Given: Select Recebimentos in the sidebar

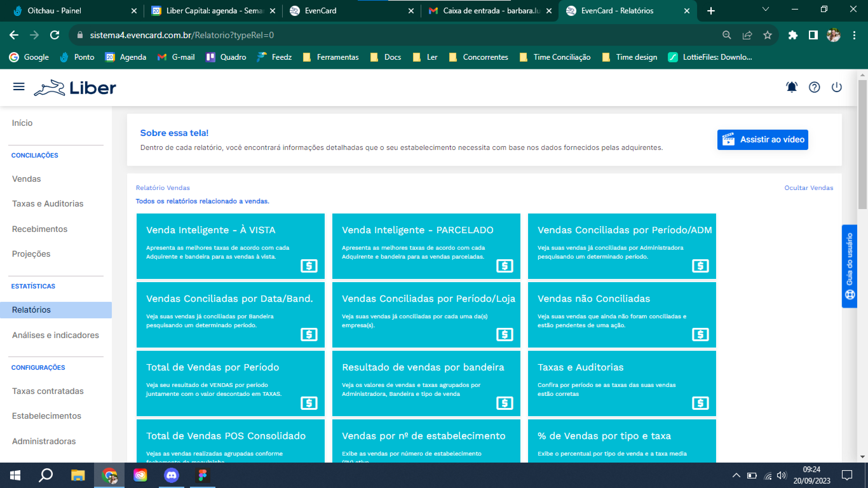Looking at the screenshot, I should pyautogui.click(x=40, y=229).
